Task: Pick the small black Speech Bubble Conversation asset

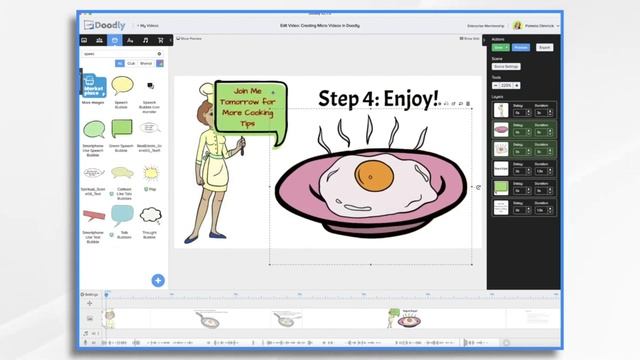Action: [x=150, y=86]
